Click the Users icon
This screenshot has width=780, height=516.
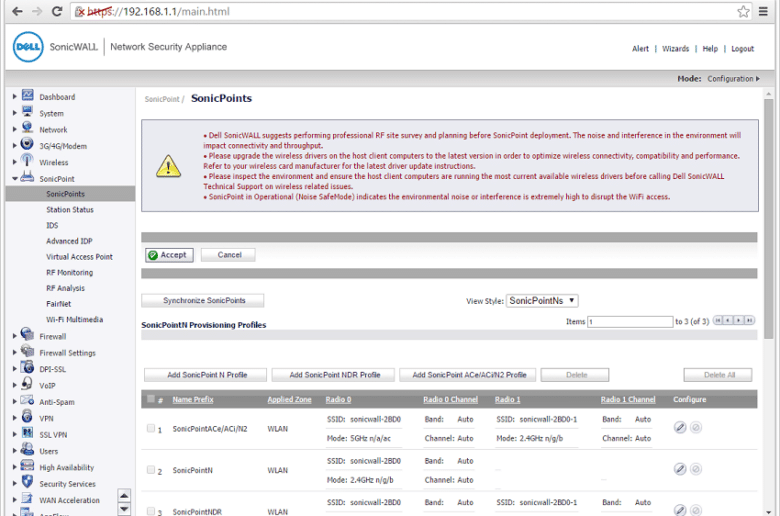coord(27,449)
